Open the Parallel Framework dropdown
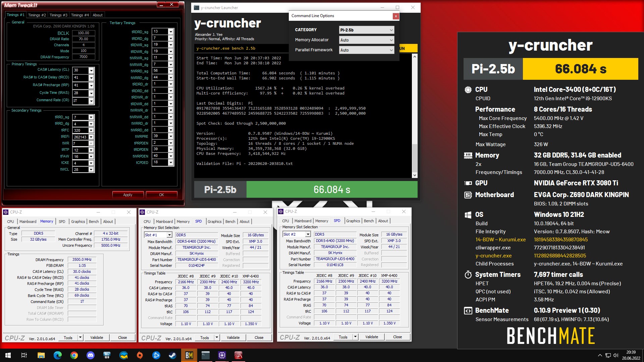This screenshot has width=644, height=362. point(367,50)
